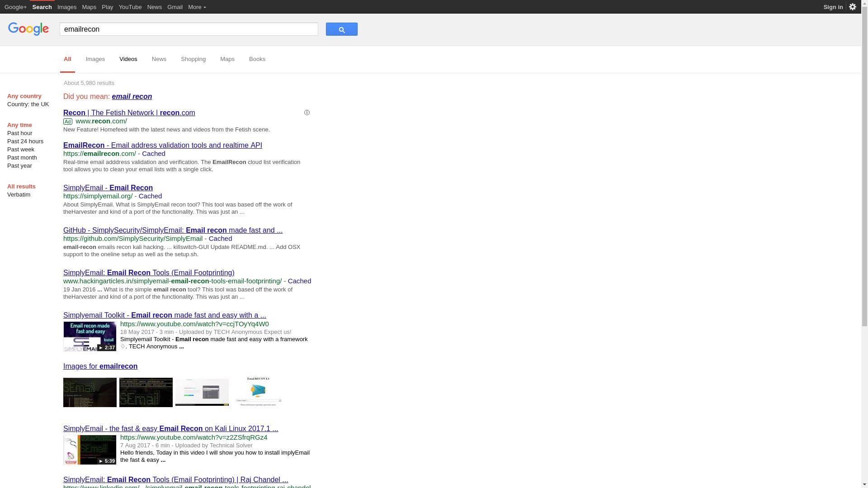Open the first dark terminal image thumbnail
This screenshot has height=488, width=868.
90,392
